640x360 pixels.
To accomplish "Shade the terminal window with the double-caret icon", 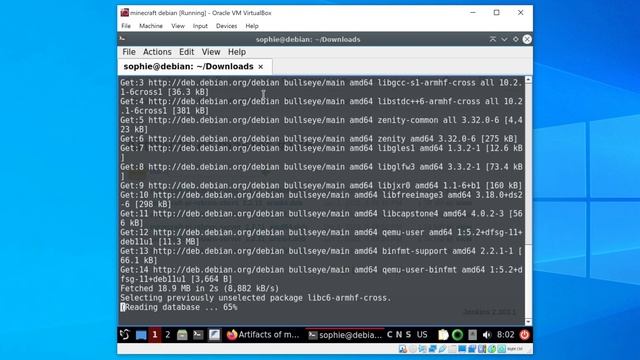I will (493, 39).
